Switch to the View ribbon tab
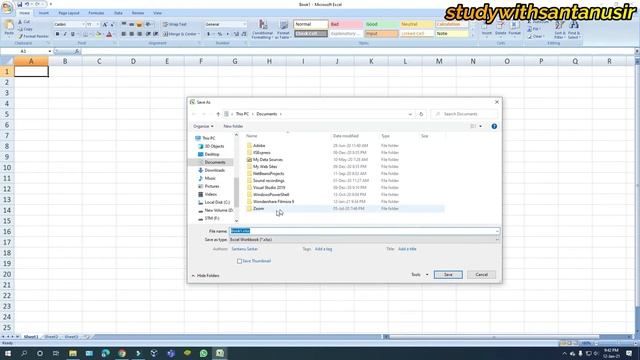The image size is (640, 360). click(x=157, y=13)
